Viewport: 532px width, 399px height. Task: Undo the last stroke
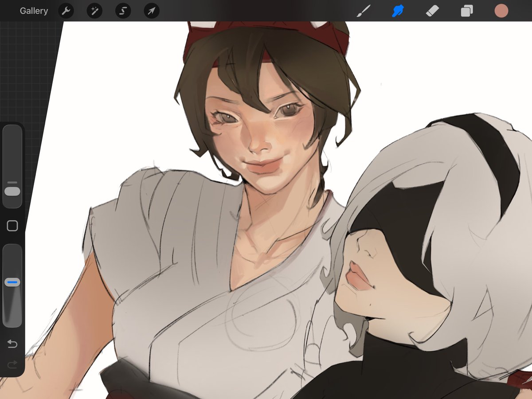click(12, 344)
